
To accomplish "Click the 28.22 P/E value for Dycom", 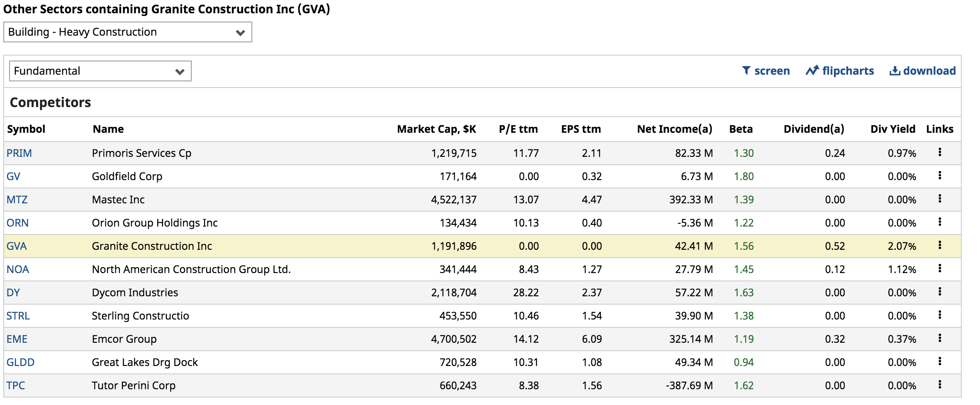I will click(x=526, y=293).
